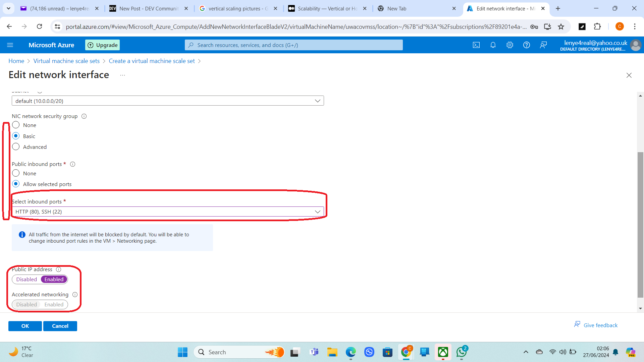Select Advanced NIC network security group
The image size is (644, 362).
click(x=16, y=147)
